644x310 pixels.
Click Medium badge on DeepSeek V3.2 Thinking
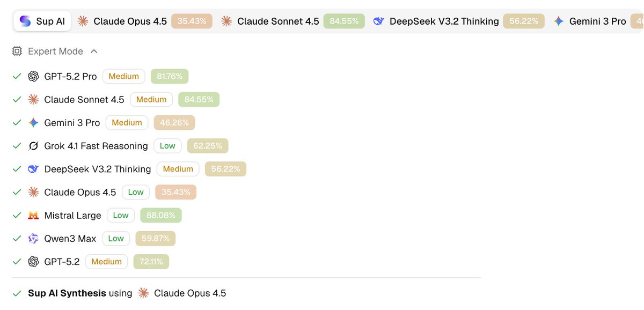(178, 169)
